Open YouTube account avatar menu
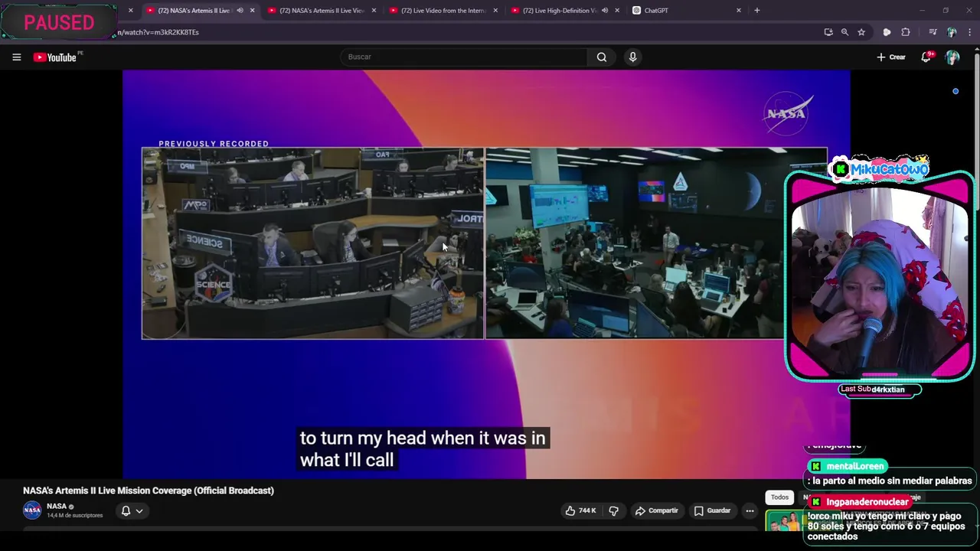The height and width of the screenshot is (551, 980). coord(952,57)
